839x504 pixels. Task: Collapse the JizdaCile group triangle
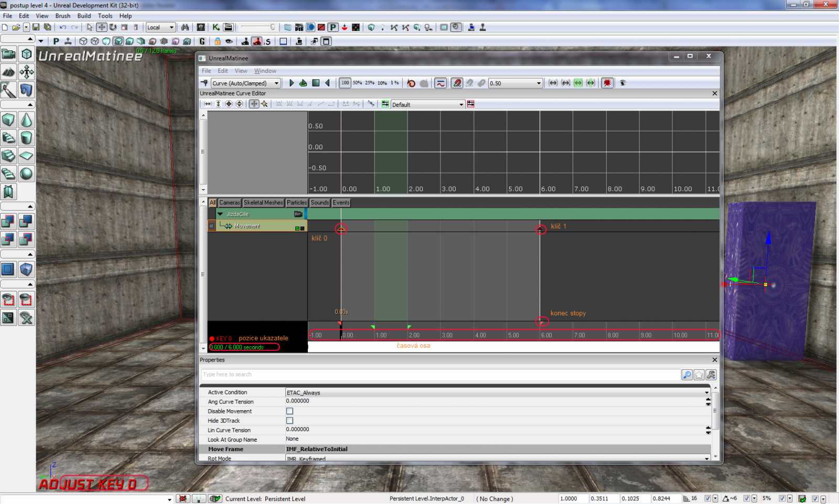220,214
